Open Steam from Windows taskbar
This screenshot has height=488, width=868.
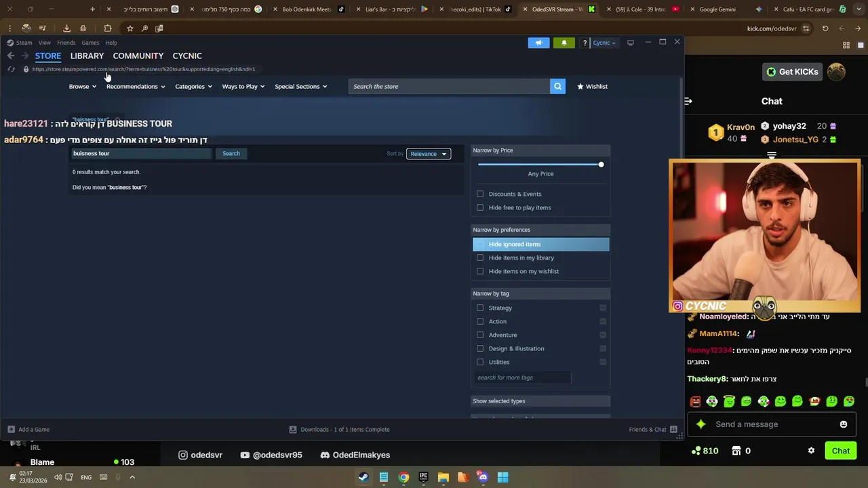[x=363, y=477]
